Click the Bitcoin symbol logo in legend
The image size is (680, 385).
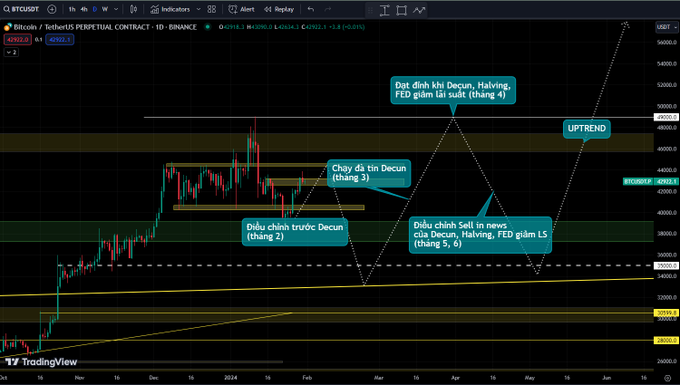tap(7, 27)
